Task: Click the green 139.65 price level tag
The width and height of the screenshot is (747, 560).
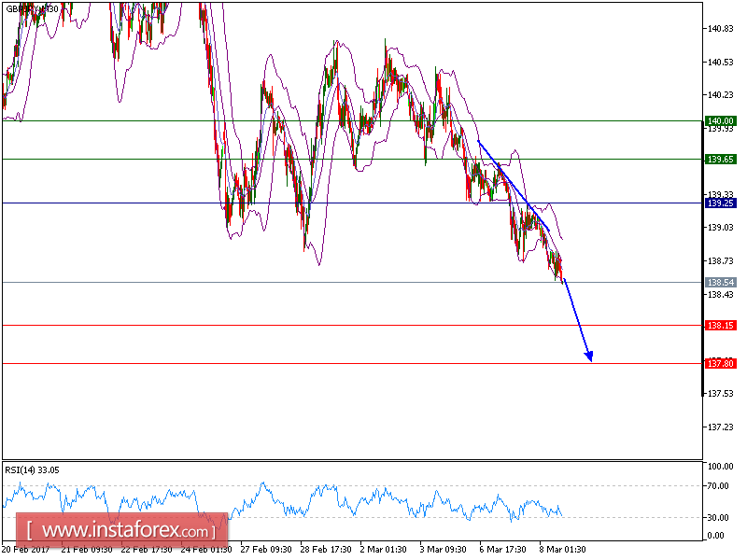Action: [x=719, y=161]
